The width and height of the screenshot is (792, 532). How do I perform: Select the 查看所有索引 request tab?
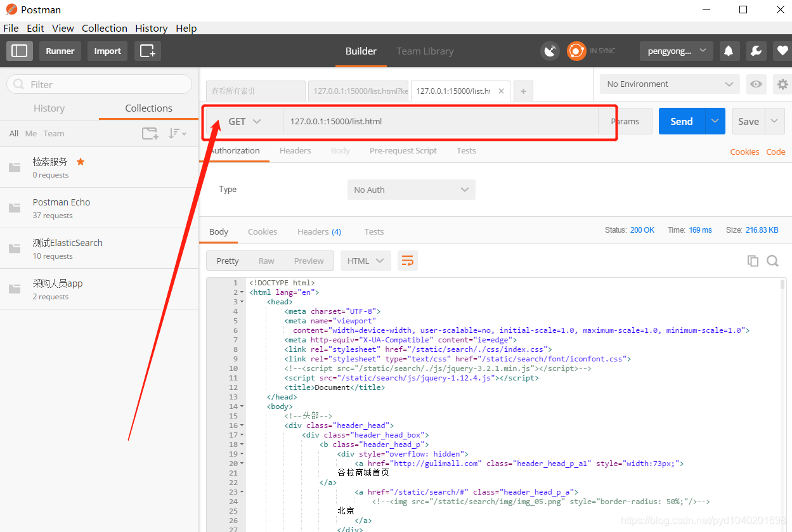coord(256,91)
